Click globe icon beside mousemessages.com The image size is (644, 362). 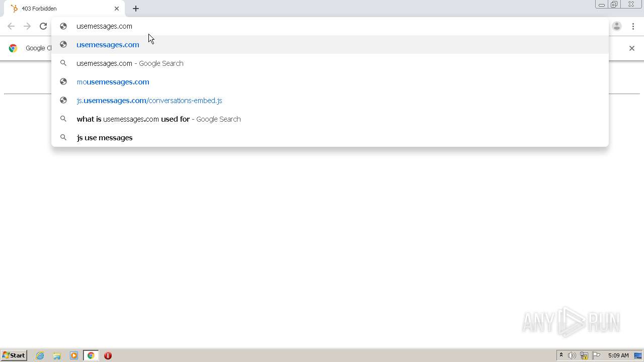(63, 82)
